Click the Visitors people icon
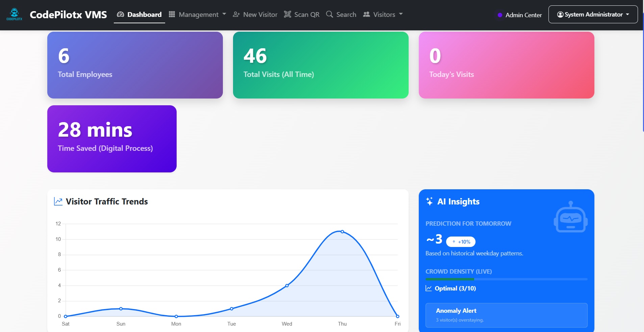The width and height of the screenshot is (644, 332). (x=367, y=14)
